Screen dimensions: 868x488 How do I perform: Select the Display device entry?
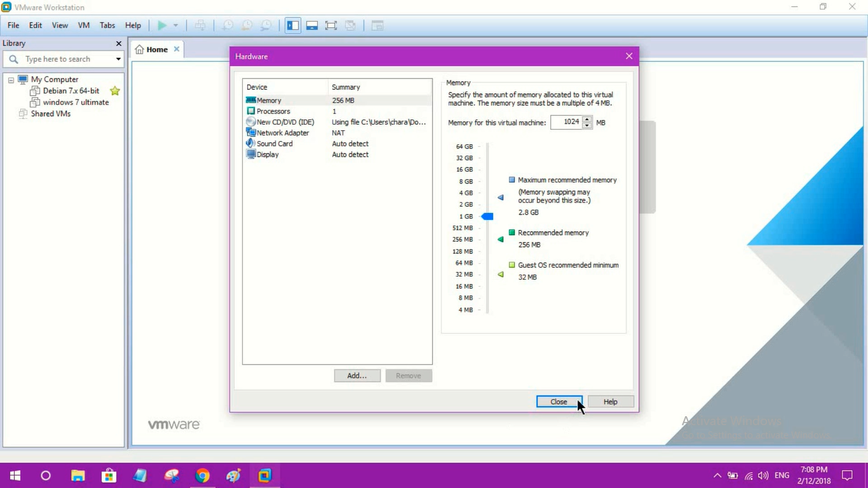(267, 154)
